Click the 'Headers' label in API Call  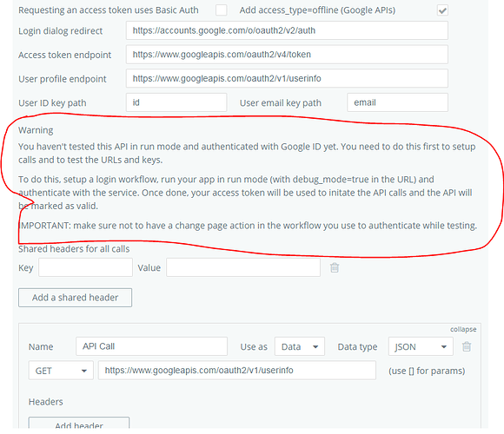46,402
